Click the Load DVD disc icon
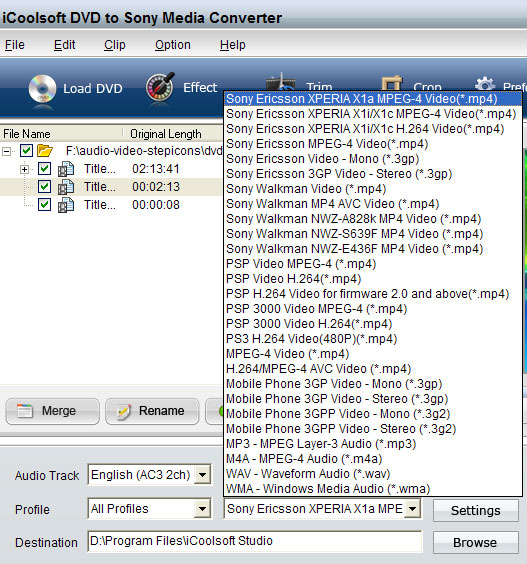Screen dimensions: 527x564 click(x=42, y=88)
